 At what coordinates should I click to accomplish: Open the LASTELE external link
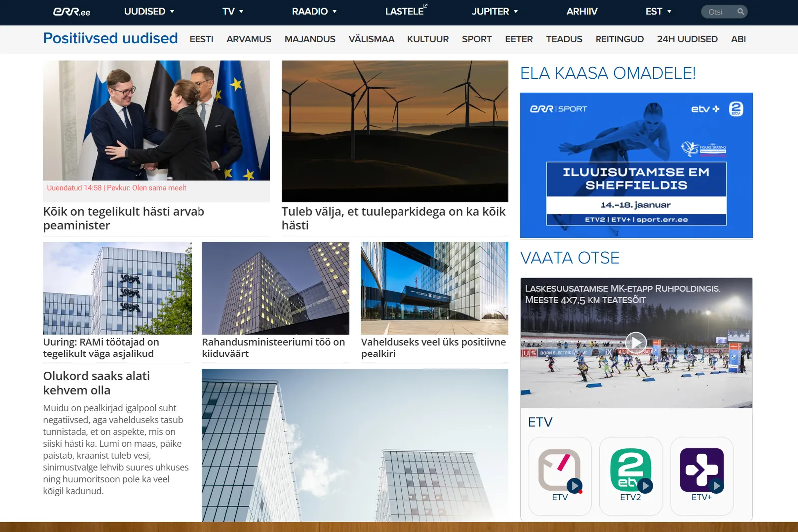(406, 11)
